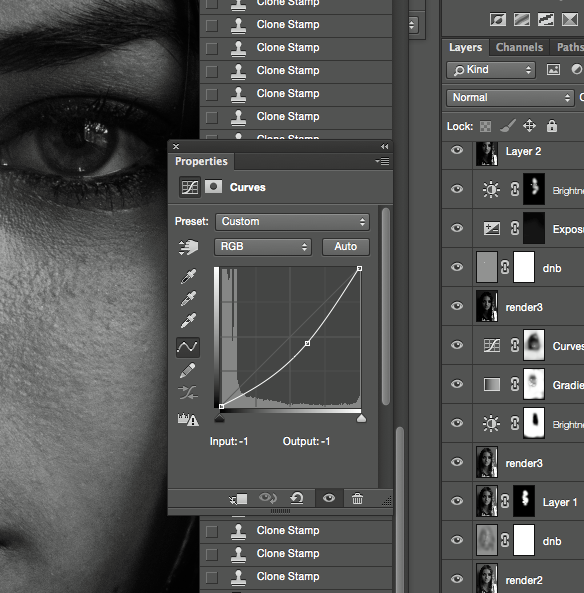This screenshot has height=593, width=584.
Task: Select the Layer 2 thumbnail
Action: click(x=486, y=153)
